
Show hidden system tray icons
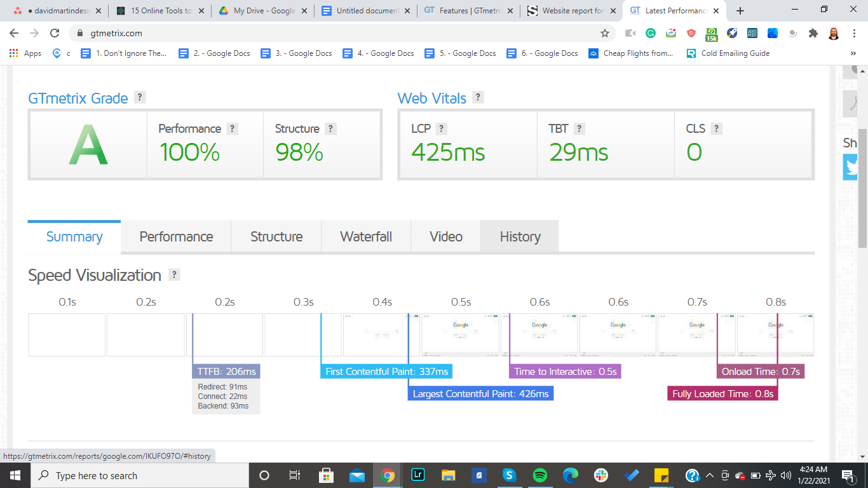pos(709,475)
